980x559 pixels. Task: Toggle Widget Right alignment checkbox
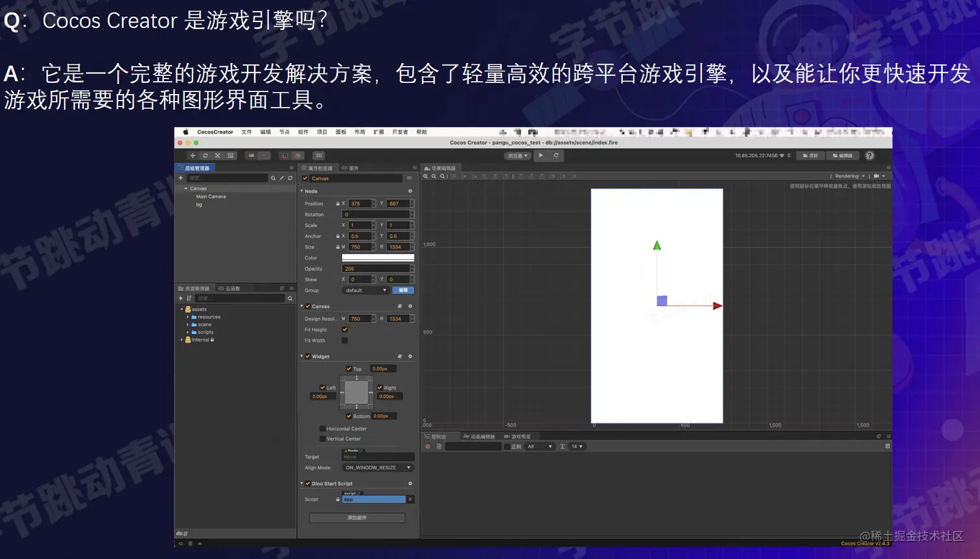point(380,387)
